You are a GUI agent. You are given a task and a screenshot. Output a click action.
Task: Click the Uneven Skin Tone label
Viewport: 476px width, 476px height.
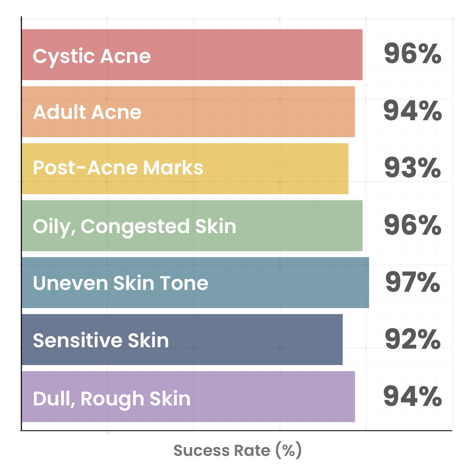click(x=121, y=283)
